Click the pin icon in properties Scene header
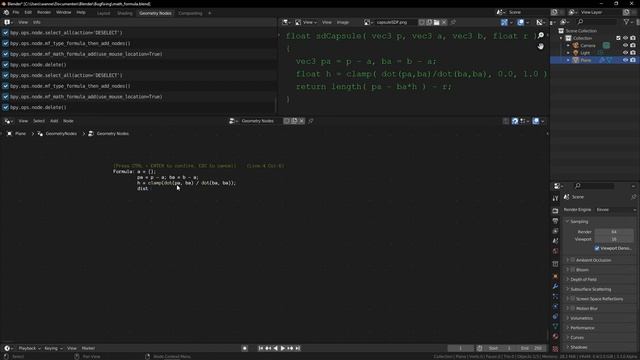 [x=633, y=197]
